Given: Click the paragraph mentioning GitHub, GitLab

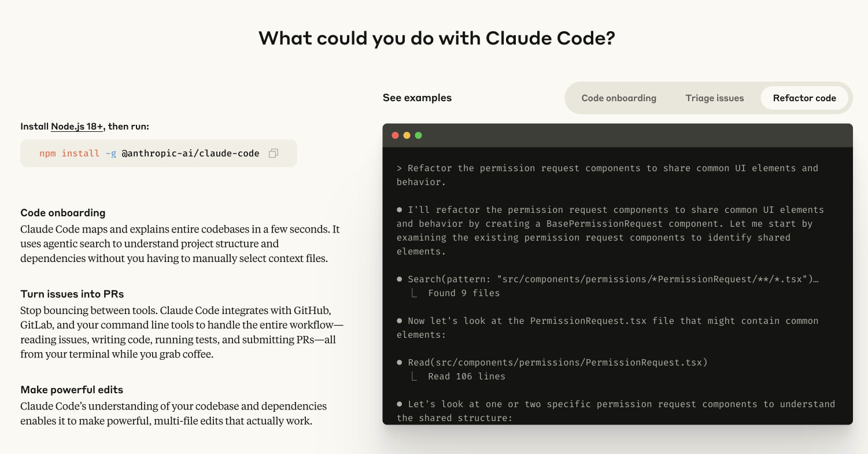Looking at the screenshot, I should pyautogui.click(x=182, y=332).
